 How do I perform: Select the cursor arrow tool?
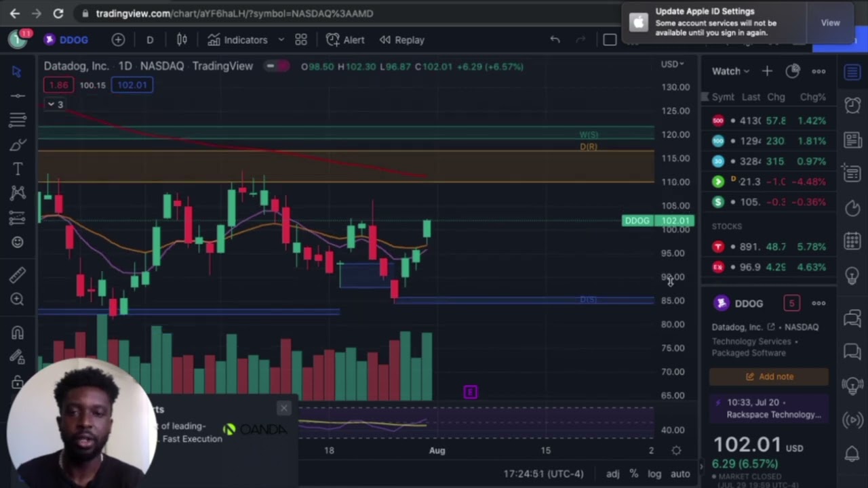coord(17,71)
